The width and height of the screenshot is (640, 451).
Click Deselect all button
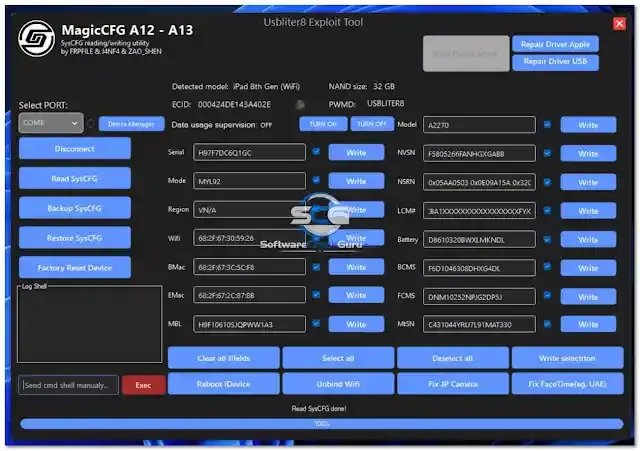tap(453, 358)
